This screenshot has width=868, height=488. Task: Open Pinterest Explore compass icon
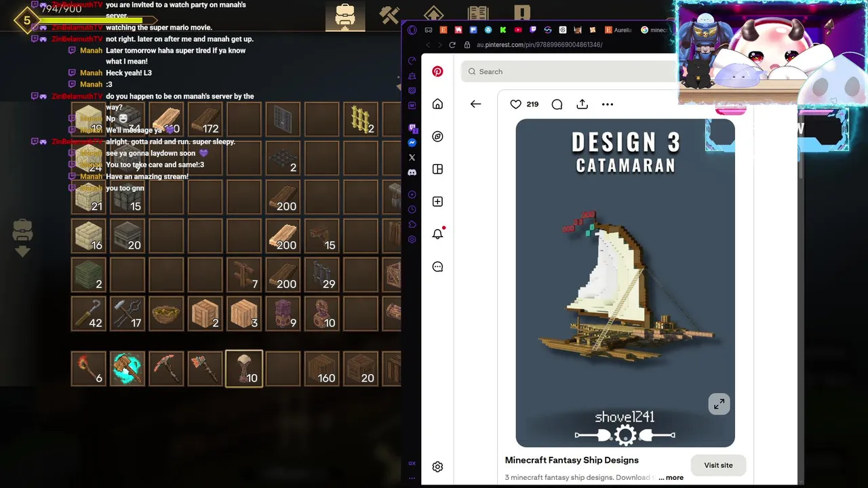pos(437,136)
